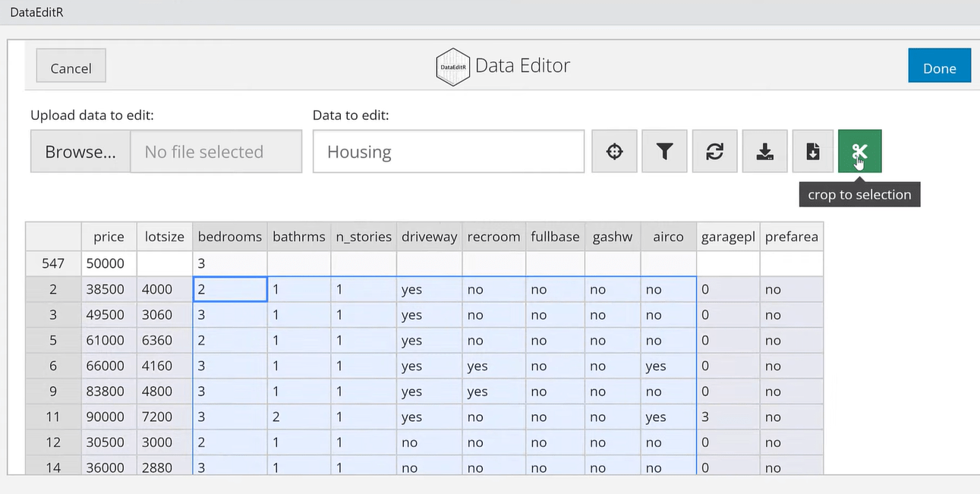
Task: Click the file download export icon
Action: point(812,152)
